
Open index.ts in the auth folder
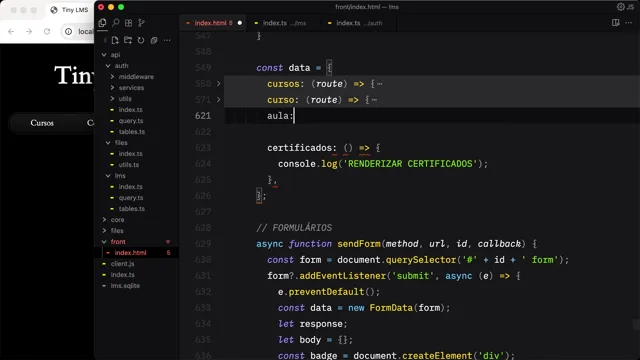tap(131, 110)
